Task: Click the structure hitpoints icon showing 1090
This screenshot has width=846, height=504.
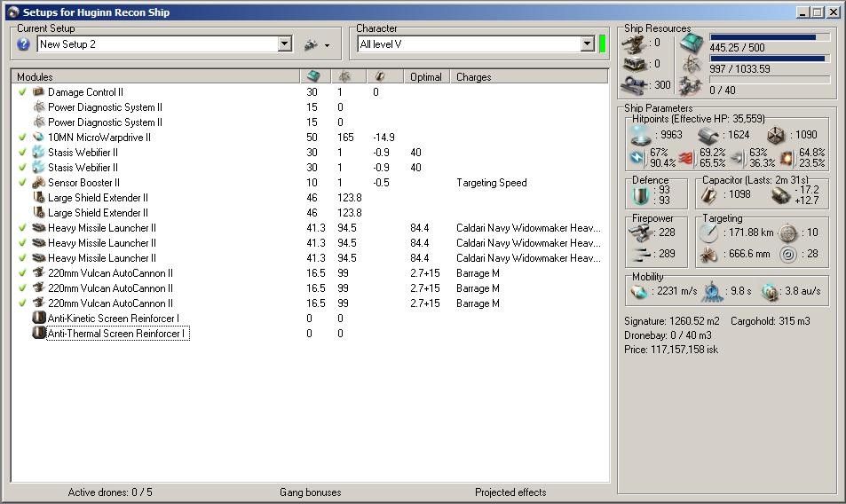Action: (x=776, y=135)
